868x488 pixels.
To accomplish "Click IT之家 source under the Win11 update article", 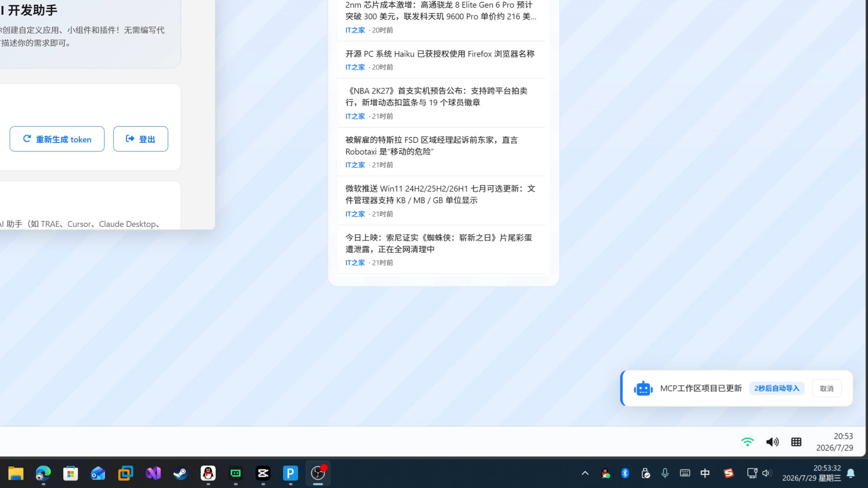I will [355, 214].
